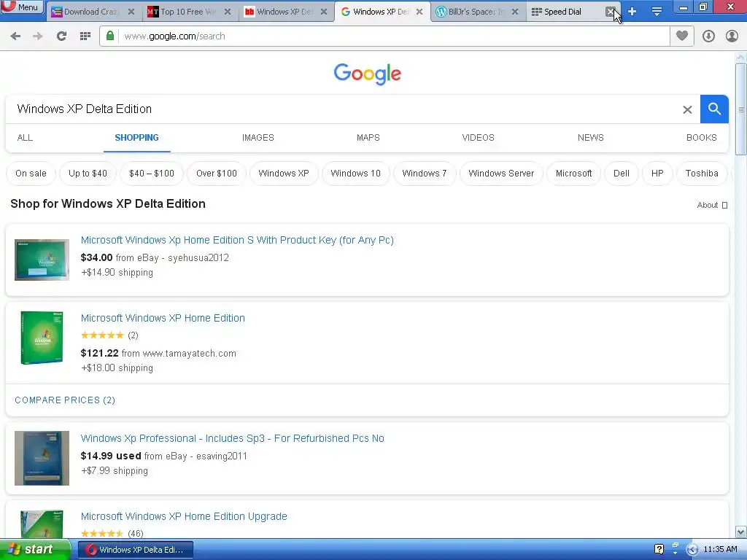Image resolution: width=747 pixels, height=560 pixels.
Task: Reload the current page
Action: (61, 36)
